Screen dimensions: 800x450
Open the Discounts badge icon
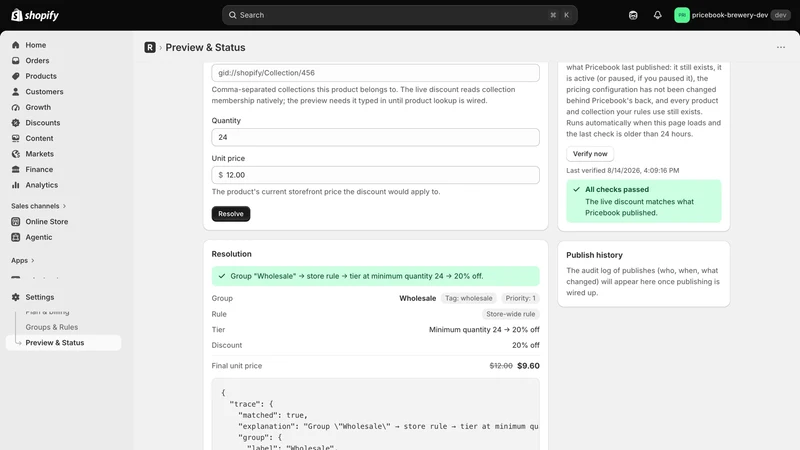click(x=16, y=122)
